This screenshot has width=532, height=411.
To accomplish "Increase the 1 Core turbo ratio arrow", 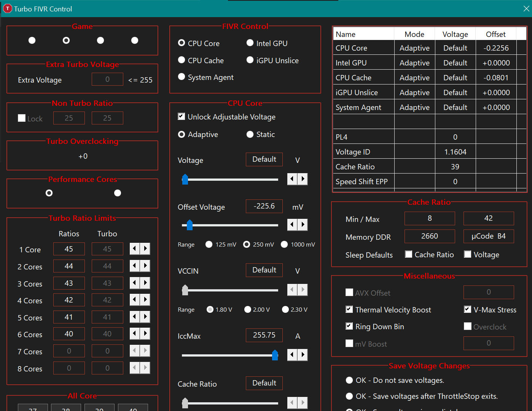I will pos(145,249).
